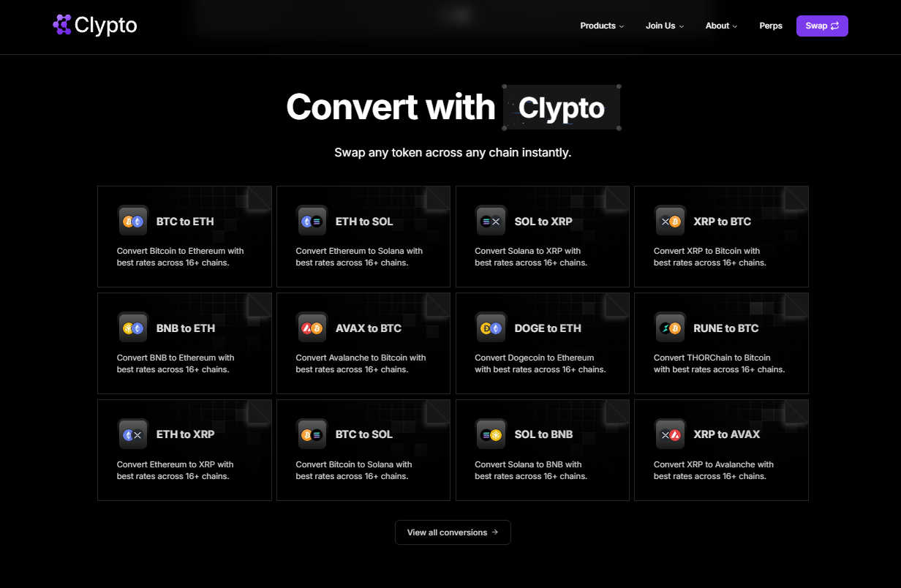901x588 pixels.
Task: Click the Clypto logo in header
Action: click(95, 26)
